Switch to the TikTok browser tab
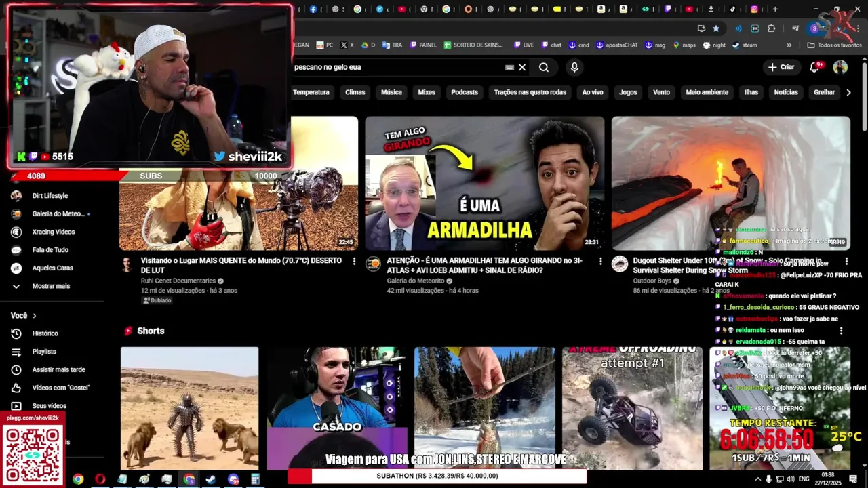This screenshot has height=488, width=868. (732, 9)
